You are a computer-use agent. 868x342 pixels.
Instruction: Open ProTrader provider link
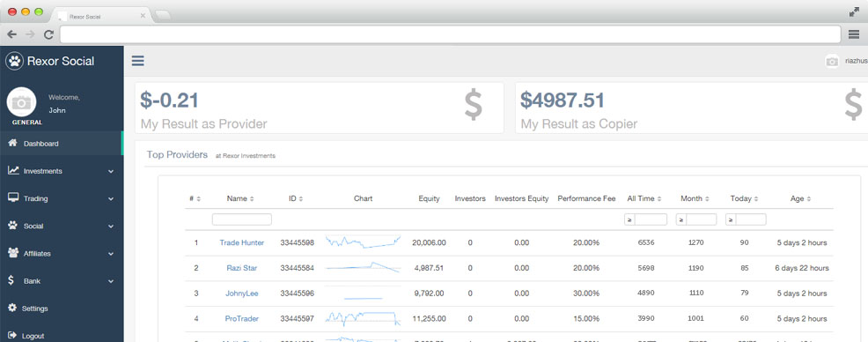[242, 319]
